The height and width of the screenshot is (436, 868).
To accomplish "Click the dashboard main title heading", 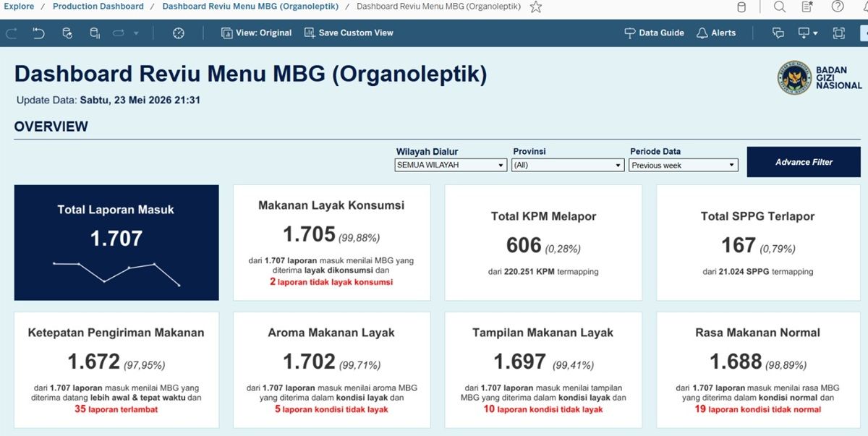I will pos(250,74).
